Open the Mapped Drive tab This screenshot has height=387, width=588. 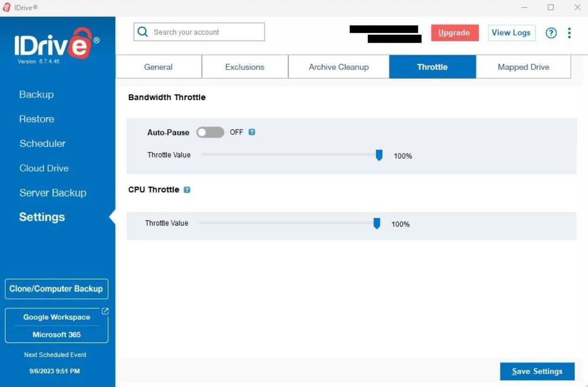[523, 67]
